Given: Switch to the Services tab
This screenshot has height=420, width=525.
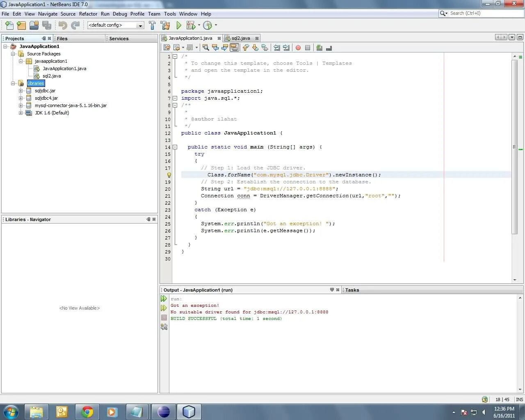Looking at the screenshot, I should click(119, 39).
